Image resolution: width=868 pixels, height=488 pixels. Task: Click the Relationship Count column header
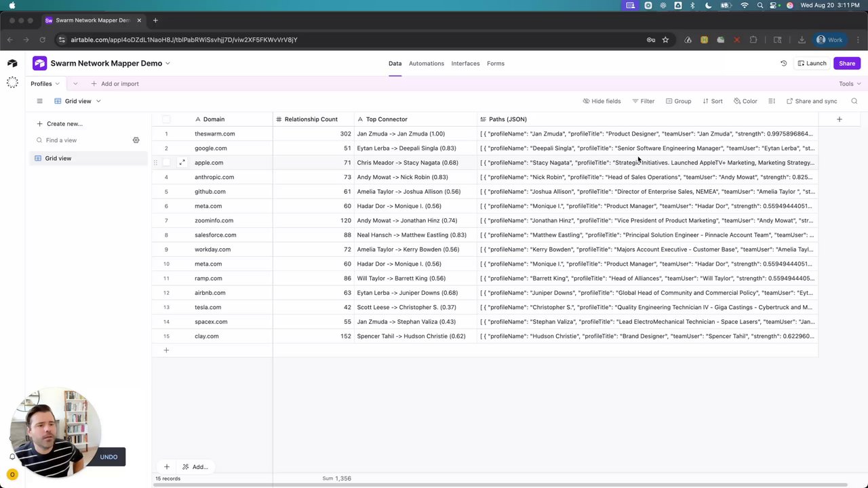tap(313, 119)
